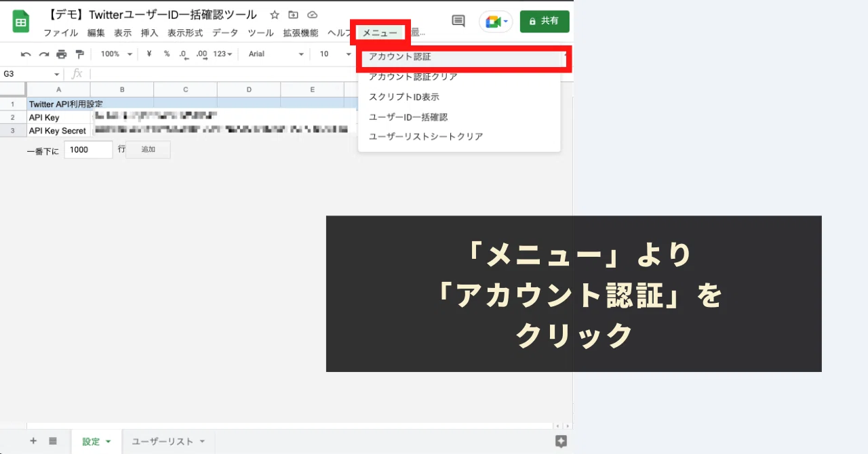The width and height of the screenshot is (868, 454).
Task: Undo the last action
Action: (26, 54)
